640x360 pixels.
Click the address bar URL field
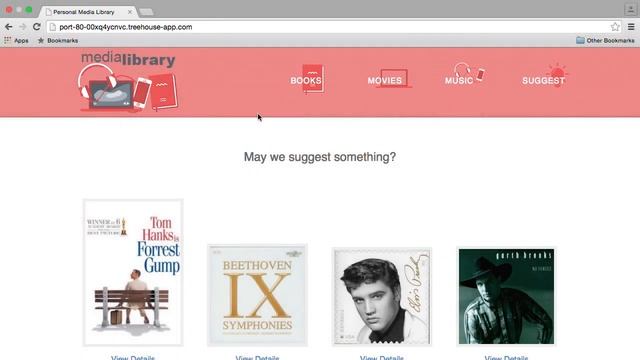(333, 27)
